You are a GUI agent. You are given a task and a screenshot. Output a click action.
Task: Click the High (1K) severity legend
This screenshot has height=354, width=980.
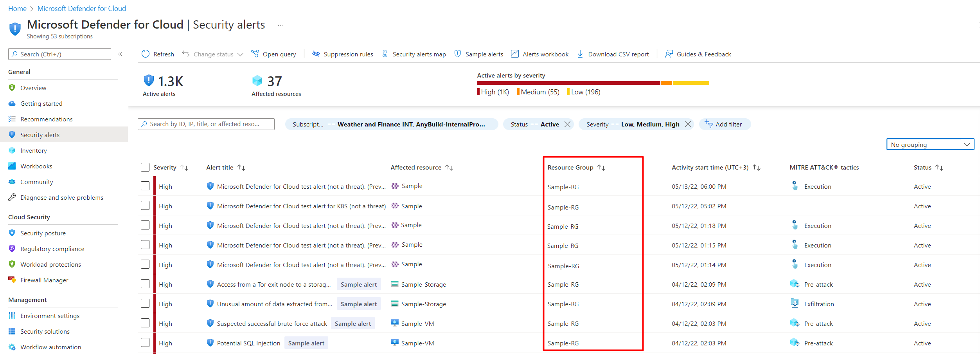pyautogui.click(x=493, y=92)
